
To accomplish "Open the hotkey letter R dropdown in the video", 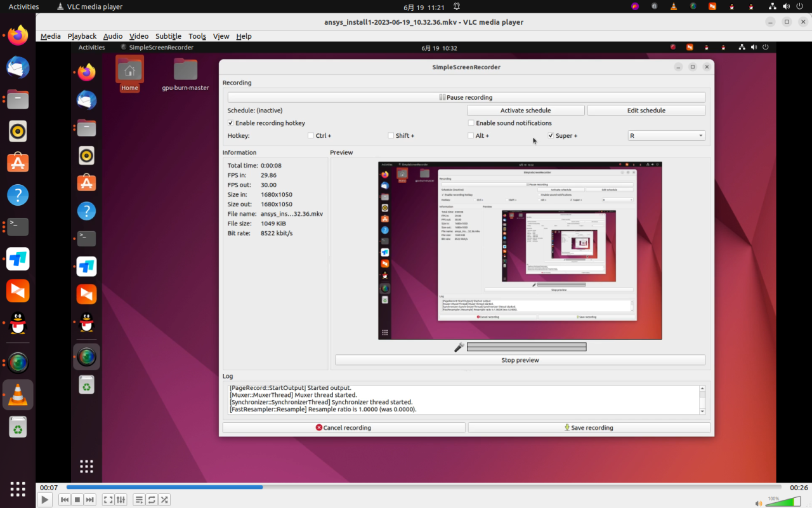I will (x=666, y=136).
